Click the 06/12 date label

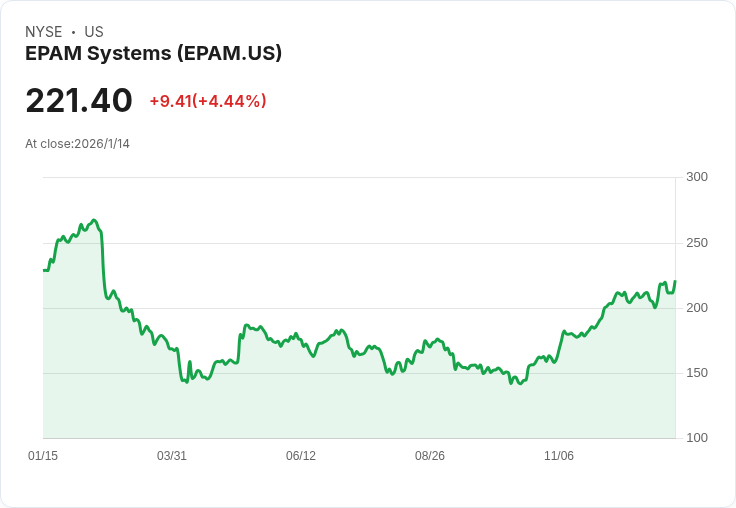coord(301,456)
